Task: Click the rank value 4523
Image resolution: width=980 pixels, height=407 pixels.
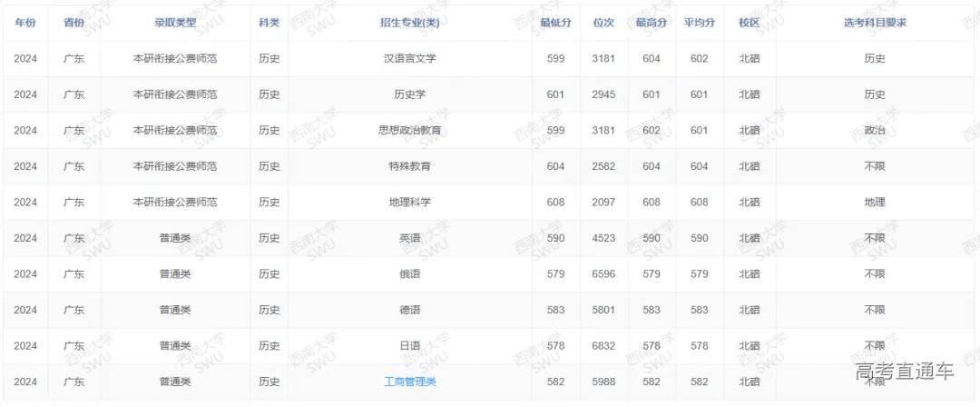Action: point(603,238)
